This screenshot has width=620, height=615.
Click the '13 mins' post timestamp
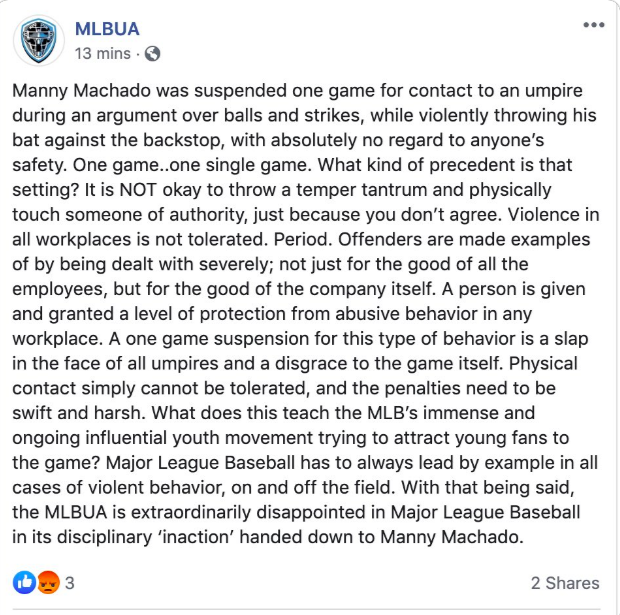click(x=102, y=54)
